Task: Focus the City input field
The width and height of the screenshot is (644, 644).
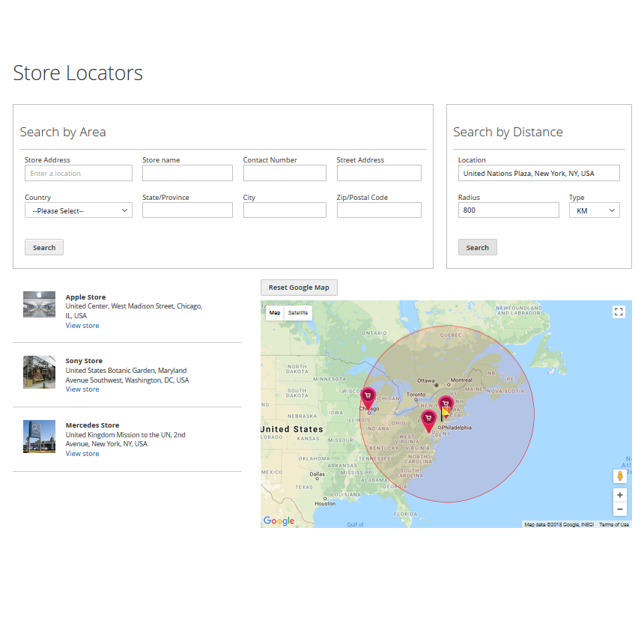Action: (x=285, y=210)
